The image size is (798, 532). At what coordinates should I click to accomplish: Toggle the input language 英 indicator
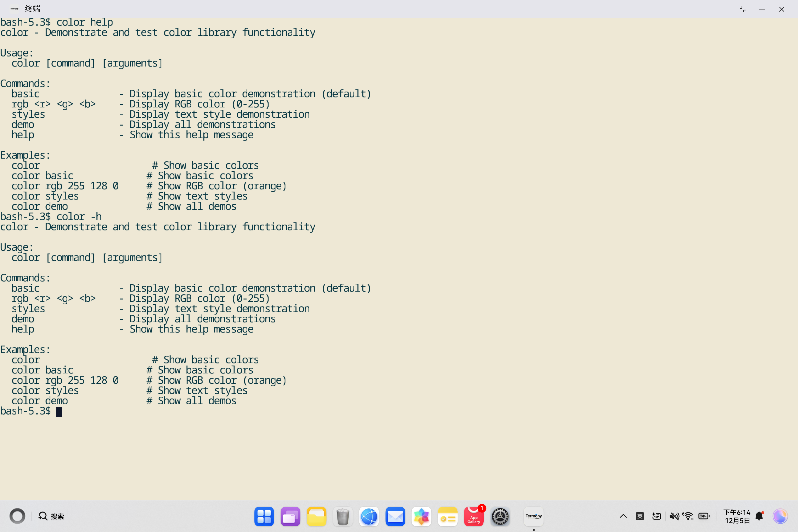(640, 516)
